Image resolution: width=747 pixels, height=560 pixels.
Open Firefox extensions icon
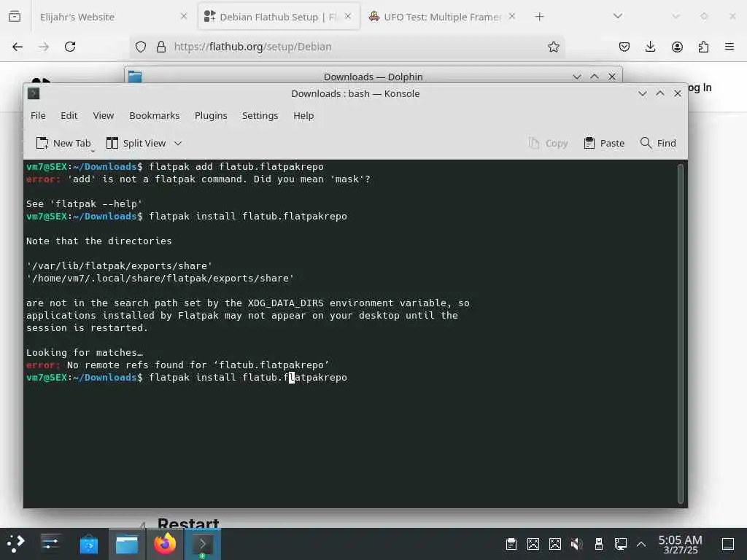click(x=703, y=47)
